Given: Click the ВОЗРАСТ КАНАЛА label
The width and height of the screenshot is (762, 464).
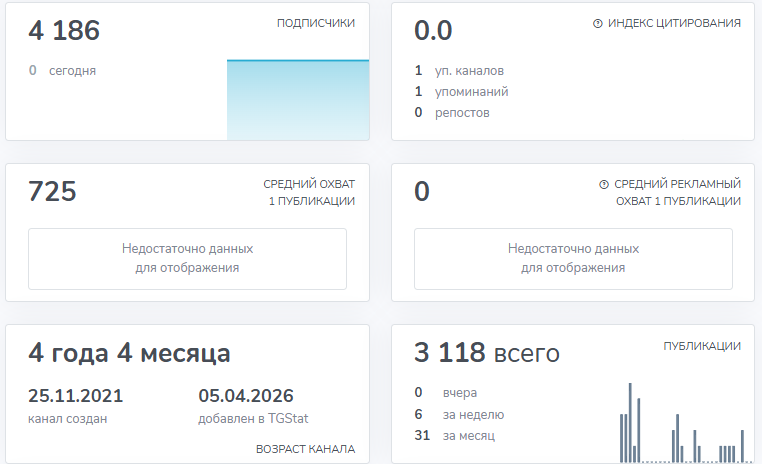Looking at the screenshot, I should [306, 449].
